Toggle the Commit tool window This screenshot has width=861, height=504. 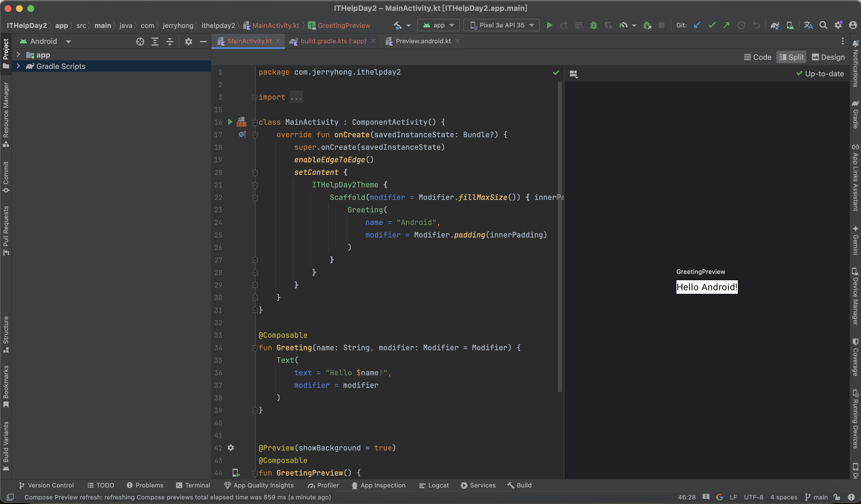6,177
